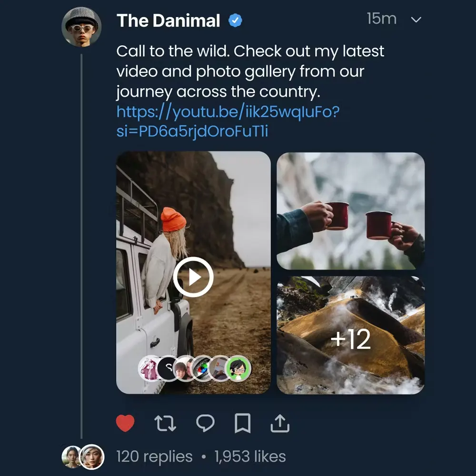This screenshot has width=476, height=476.
Task: Expand the post options chevron
Action: tap(416, 20)
